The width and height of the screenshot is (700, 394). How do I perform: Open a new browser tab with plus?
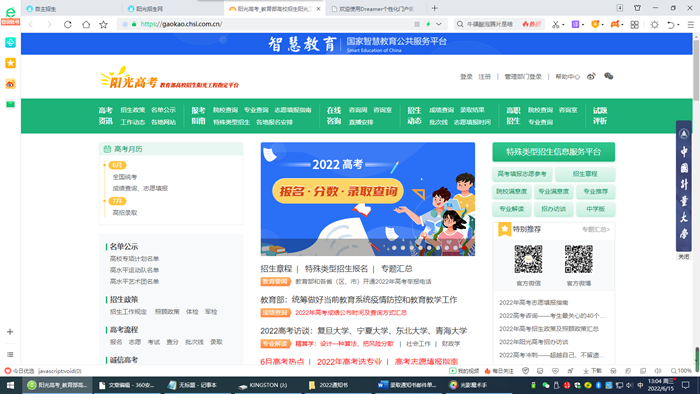point(434,8)
